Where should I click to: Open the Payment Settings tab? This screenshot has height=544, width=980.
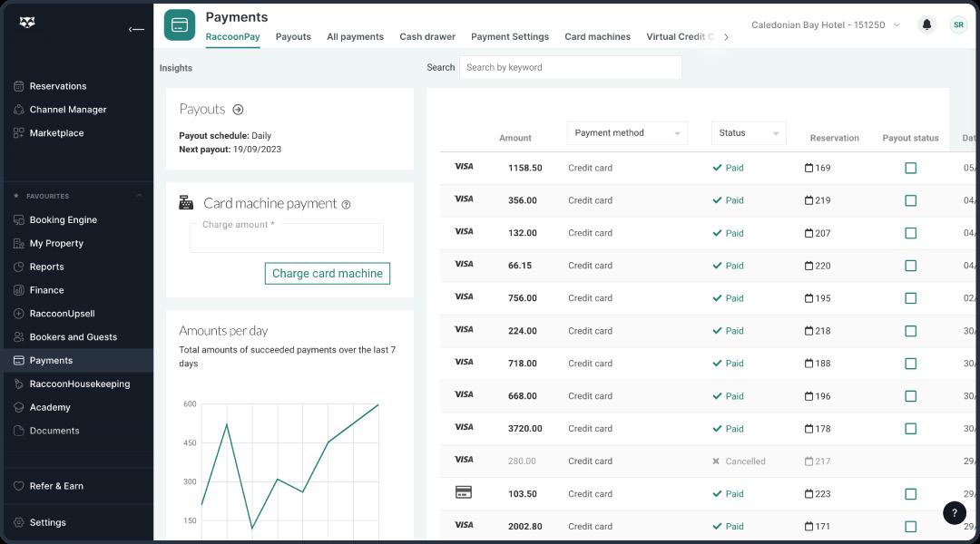pyautogui.click(x=510, y=37)
